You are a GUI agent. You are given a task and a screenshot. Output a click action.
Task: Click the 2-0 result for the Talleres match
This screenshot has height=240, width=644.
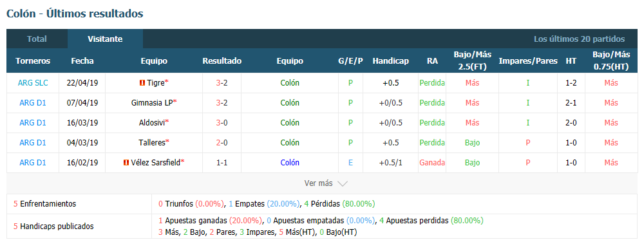tap(222, 143)
